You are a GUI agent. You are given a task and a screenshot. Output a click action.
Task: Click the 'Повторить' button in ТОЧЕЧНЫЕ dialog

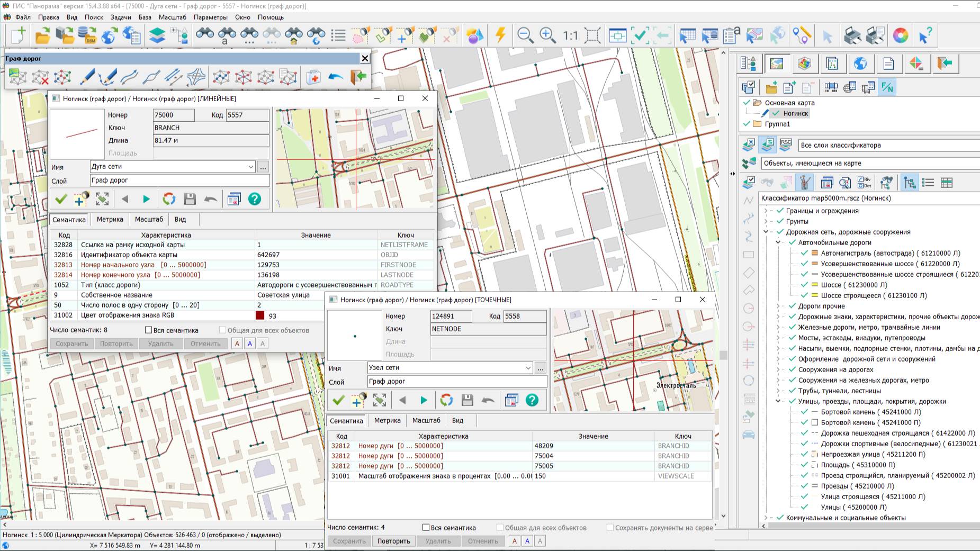pyautogui.click(x=393, y=541)
